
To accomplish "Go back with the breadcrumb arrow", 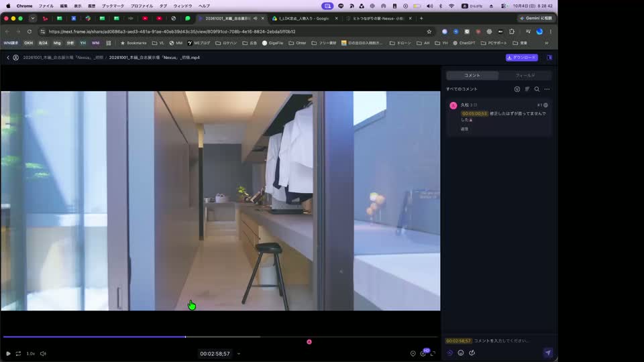I will pyautogui.click(x=8, y=58).
